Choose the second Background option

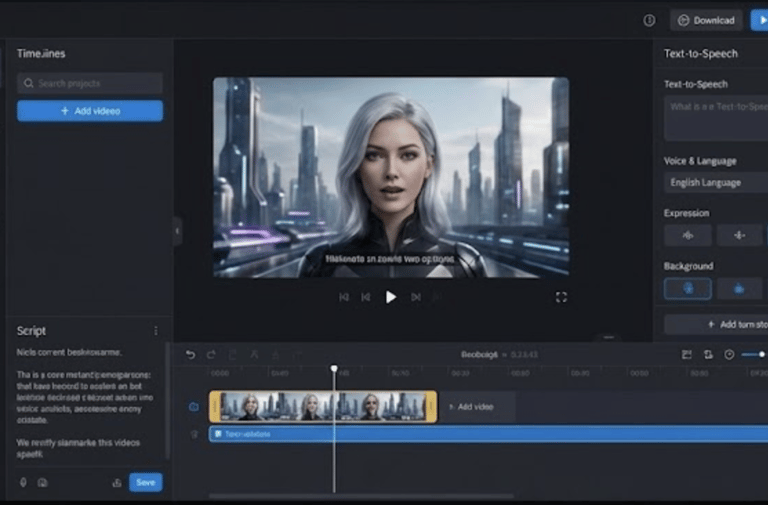(x=740, y=289)
